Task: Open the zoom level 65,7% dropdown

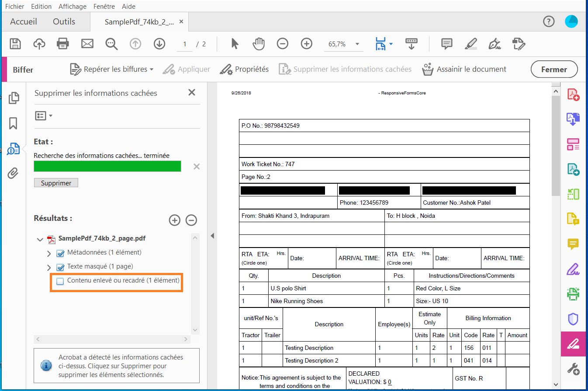Action: pos(357,44)
